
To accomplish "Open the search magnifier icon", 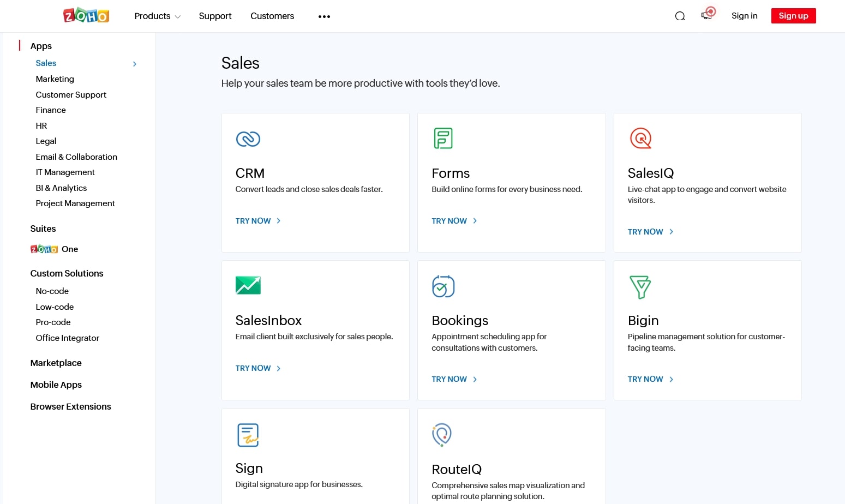I will (x=680, y=16).
